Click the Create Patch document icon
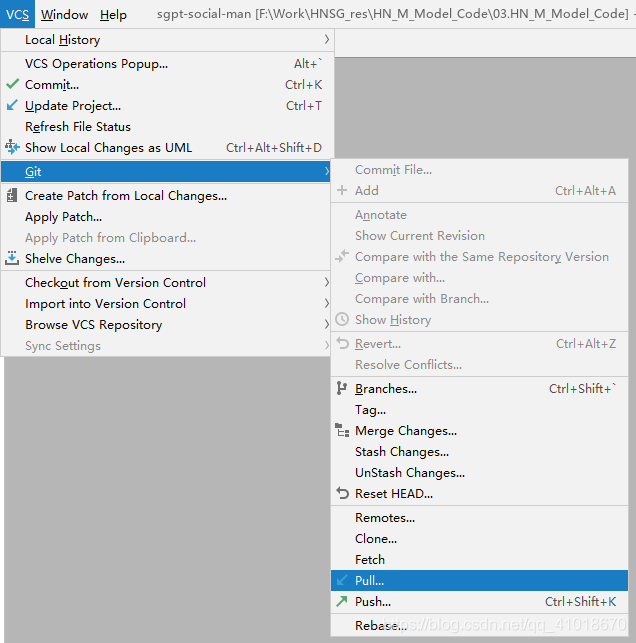The height and width of the screenshot is (643, 636). click(x=12, y=195)
